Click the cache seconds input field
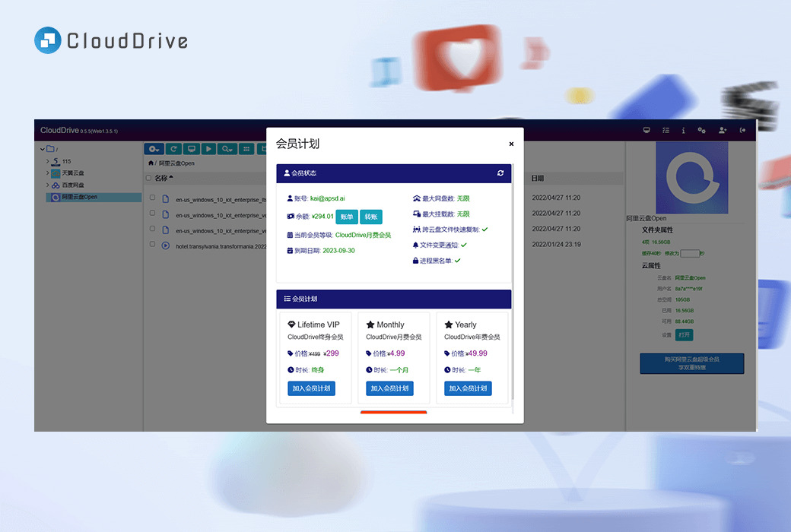The image size is (791, 532). point(689,253)
